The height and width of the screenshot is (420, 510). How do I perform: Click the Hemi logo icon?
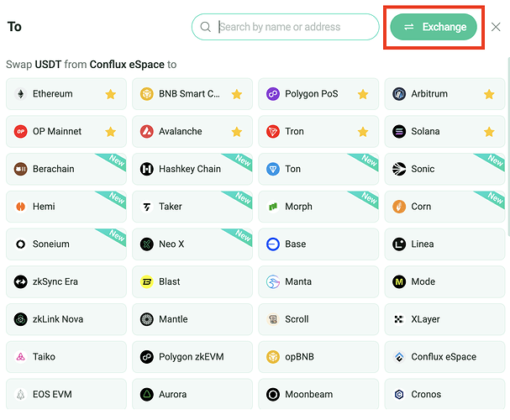tap(20, 207)
